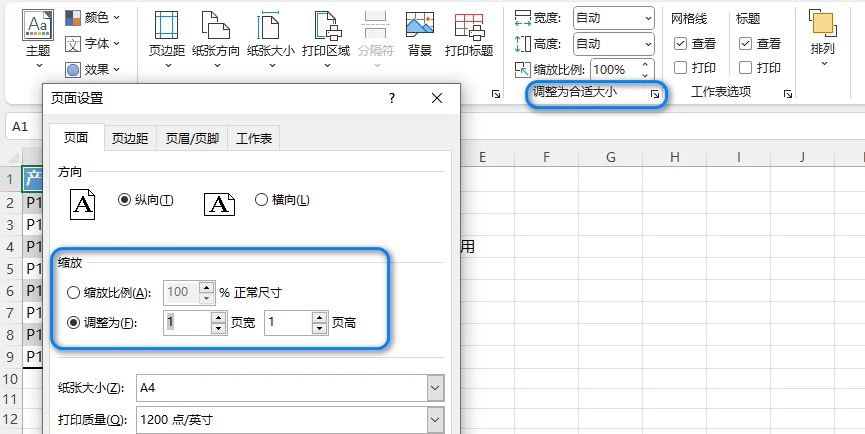This screenshot has height=434, width=865.
Task: Switch to the 页边距 tab in dialog
Action: [130, 138]
